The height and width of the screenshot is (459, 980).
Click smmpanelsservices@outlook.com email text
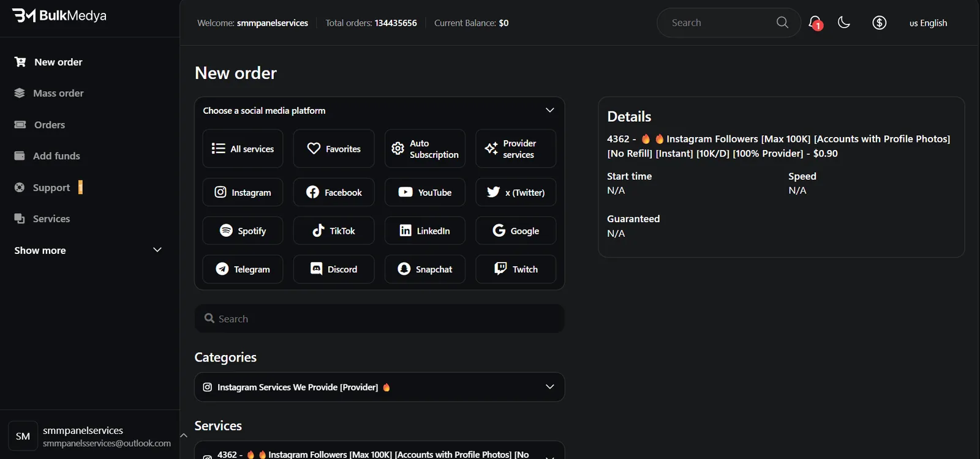pos(107,443)
